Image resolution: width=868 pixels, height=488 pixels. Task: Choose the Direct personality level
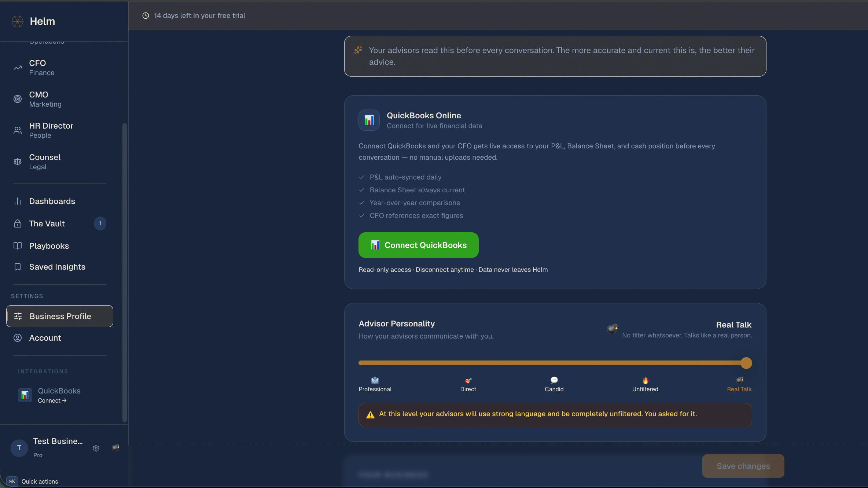pos(468,385)
